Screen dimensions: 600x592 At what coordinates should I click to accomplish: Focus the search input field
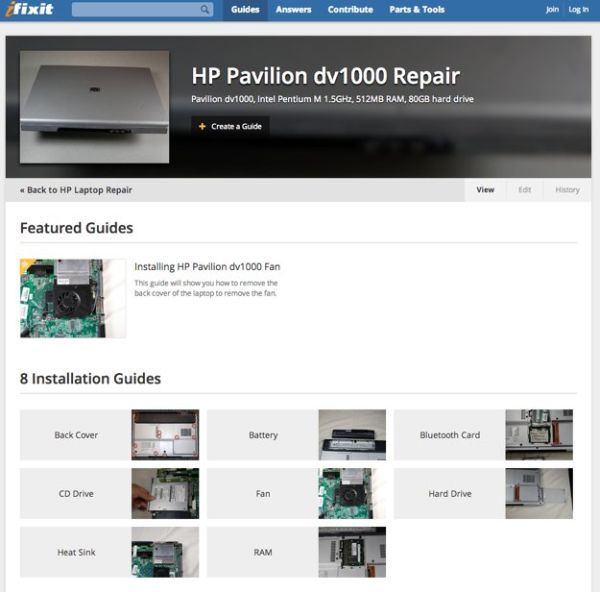coord(135,10)
